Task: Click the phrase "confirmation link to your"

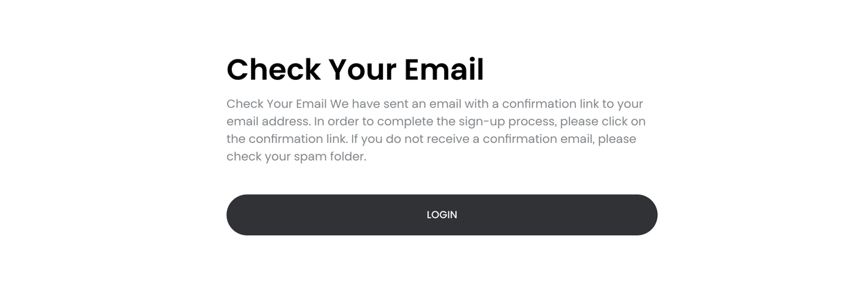Action: (x=572, y=104)
